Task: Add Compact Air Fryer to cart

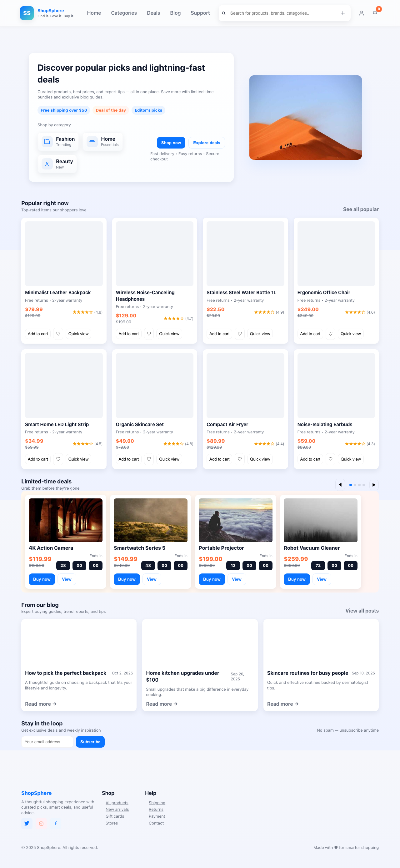Action: (219, 459)
